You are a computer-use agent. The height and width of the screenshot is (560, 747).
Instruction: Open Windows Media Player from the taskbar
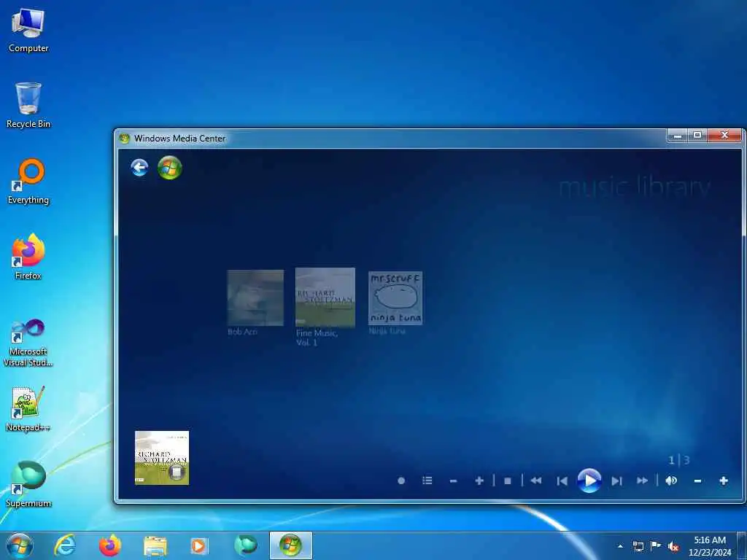tap(198, 545)
